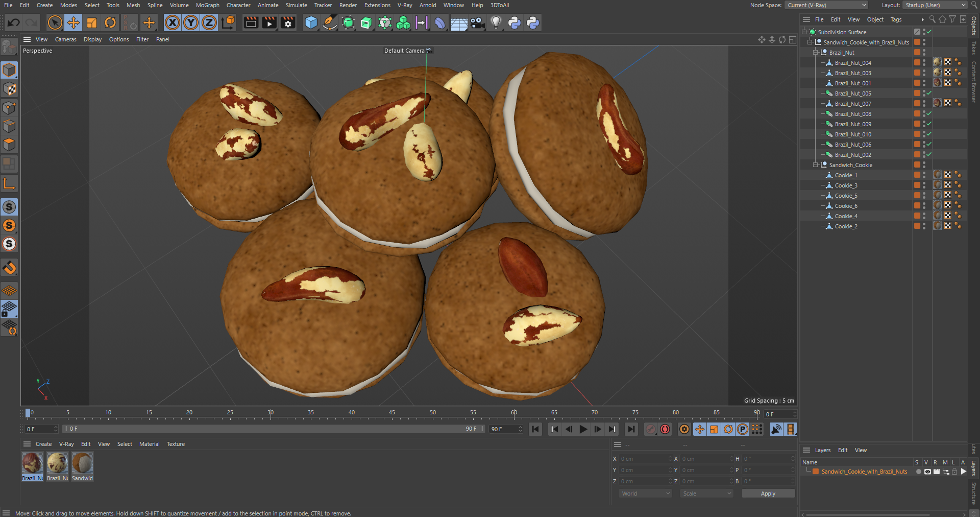980x517 pixels.
Task: Open the Simulate menu
Action: 296,5
